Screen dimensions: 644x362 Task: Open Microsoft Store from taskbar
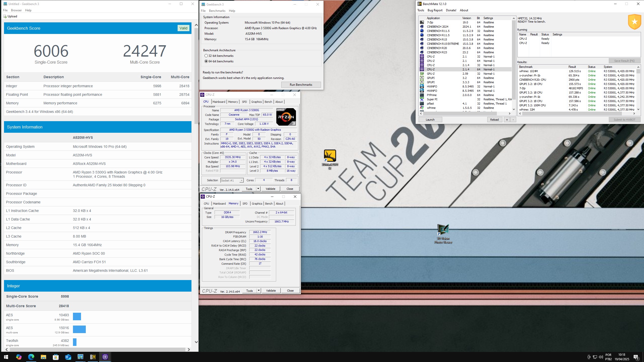tap(56, 357)
